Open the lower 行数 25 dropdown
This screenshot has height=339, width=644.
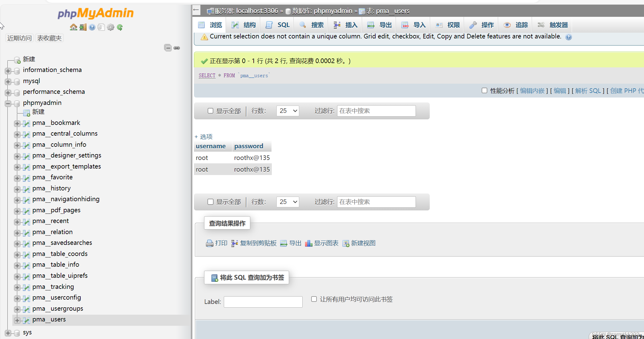click(x=288, y=201)
